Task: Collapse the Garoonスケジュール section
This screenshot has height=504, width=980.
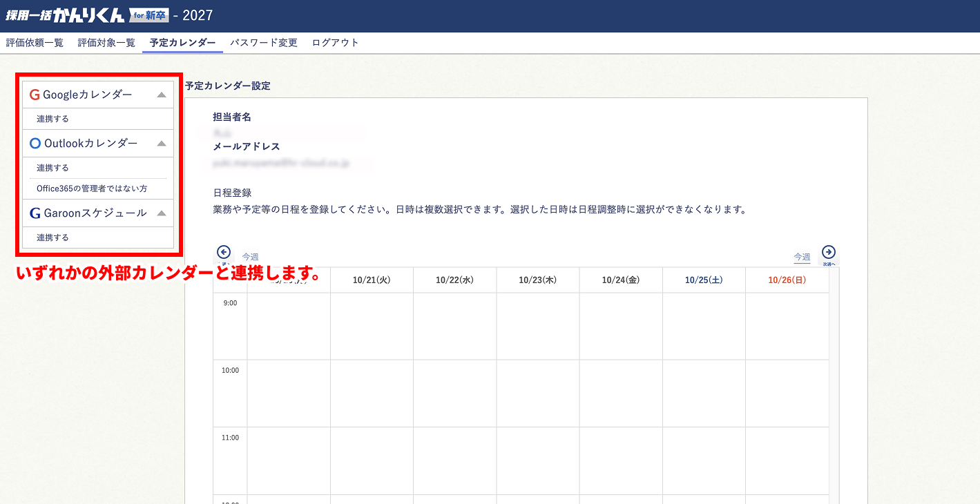Action: click(x=162, y=213)
